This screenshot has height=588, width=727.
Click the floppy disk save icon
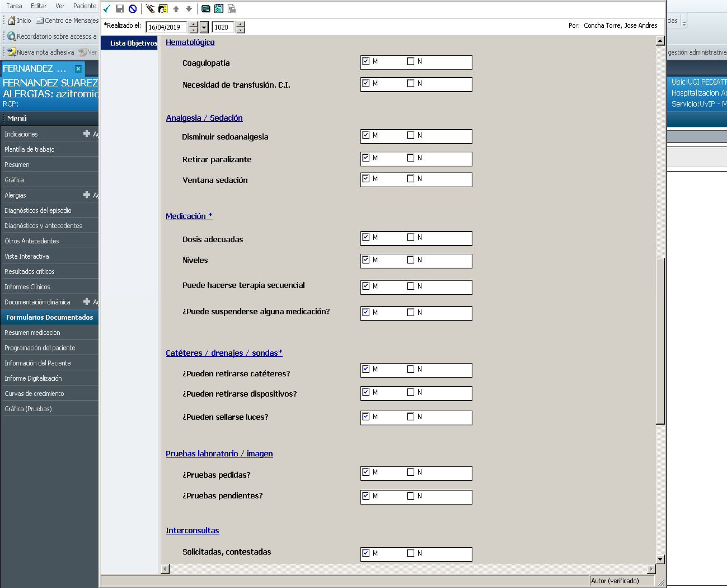[x=120, y=9]
